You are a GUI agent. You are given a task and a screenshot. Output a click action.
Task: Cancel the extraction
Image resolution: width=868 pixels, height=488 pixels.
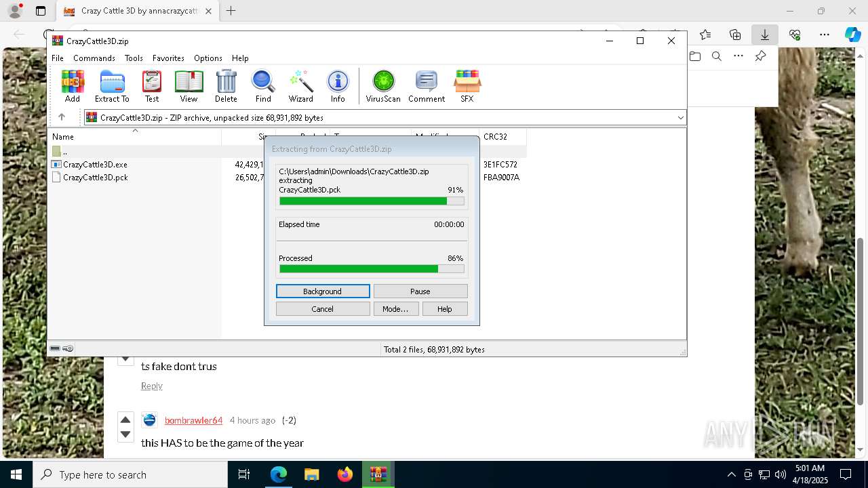tap(323, 309)
